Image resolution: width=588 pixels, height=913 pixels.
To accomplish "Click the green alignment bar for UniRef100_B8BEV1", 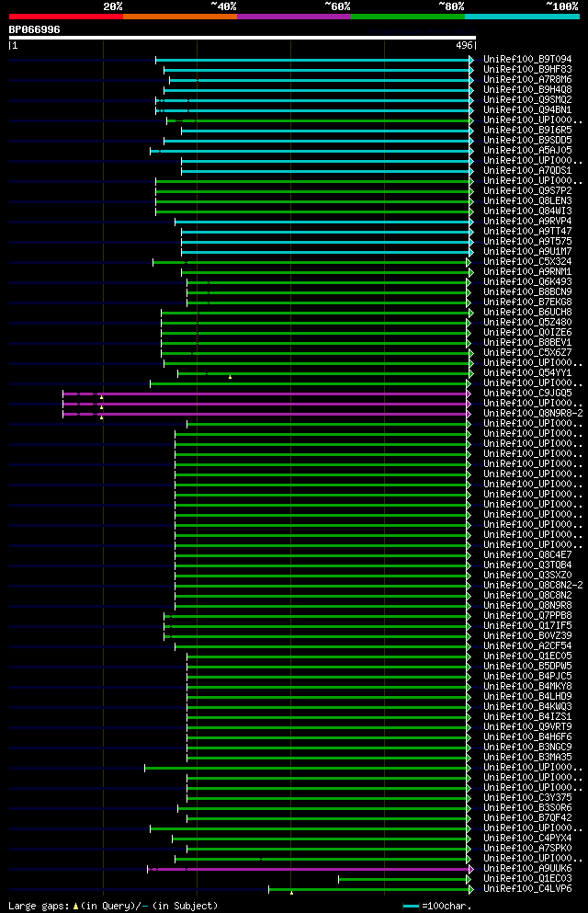I will click(314, 343).
